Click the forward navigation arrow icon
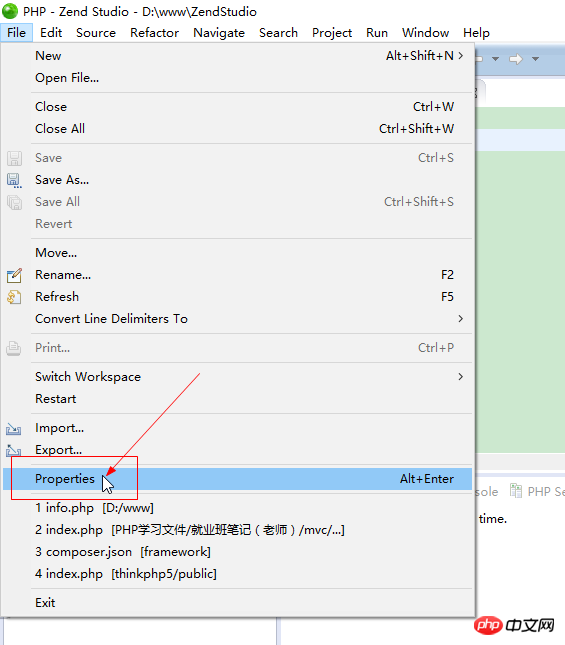This screenshot has width=565, height=645. (516, 59)
